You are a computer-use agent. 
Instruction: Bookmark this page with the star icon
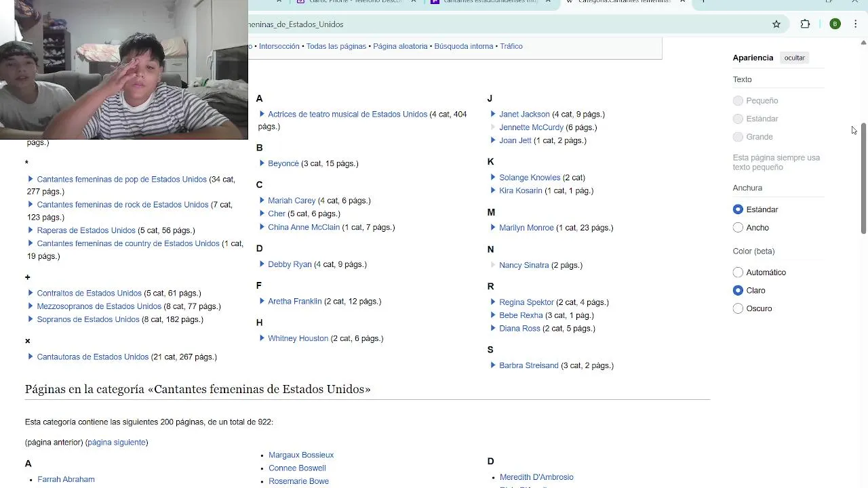(776, 24)
